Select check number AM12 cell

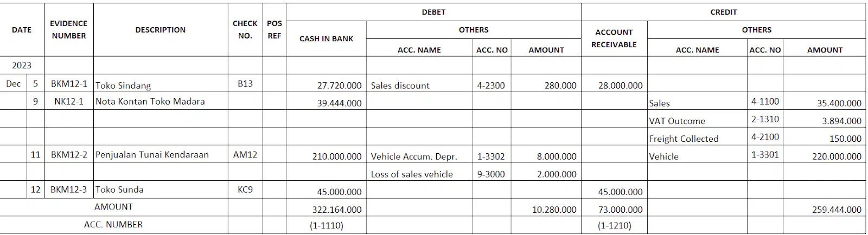click(x=245, y=154)
